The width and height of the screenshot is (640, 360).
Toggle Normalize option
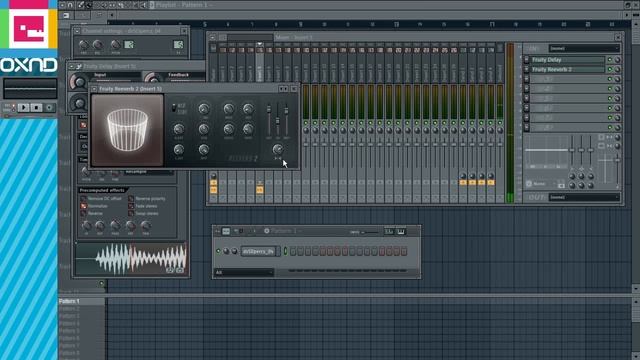click(x=83, y=206)
